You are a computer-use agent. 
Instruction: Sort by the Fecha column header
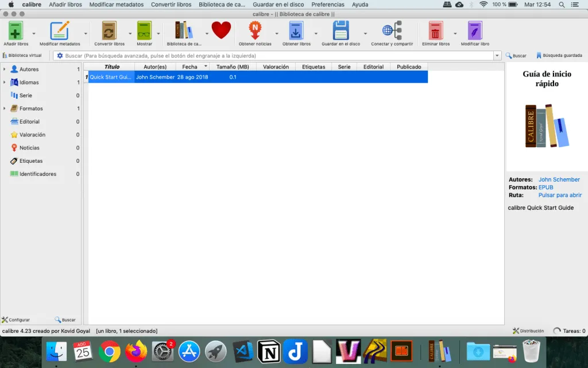click(192, 67)
